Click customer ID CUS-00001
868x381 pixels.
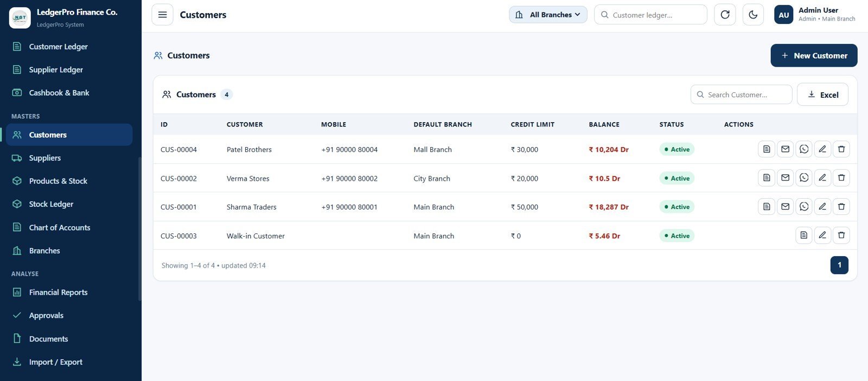[x=178, y=207]
